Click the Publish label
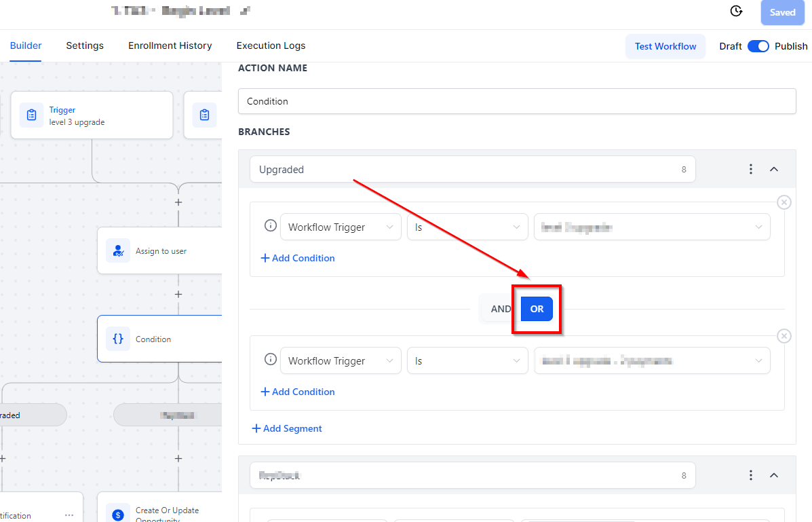This screenshot has height=522, width=812. click(x=791, y=46)
